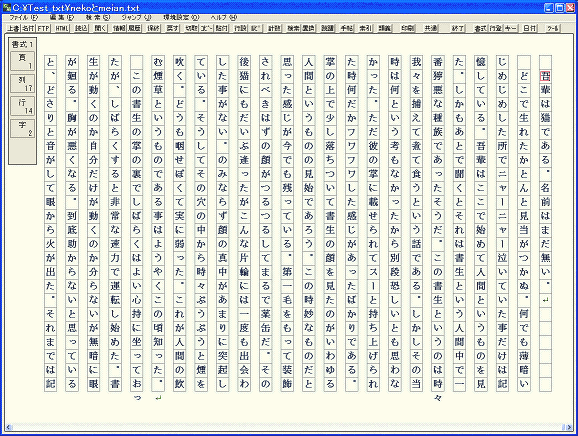Click the 書式1 label in side panel
Viewport: 578px width, 436px height.
(22, 44)
